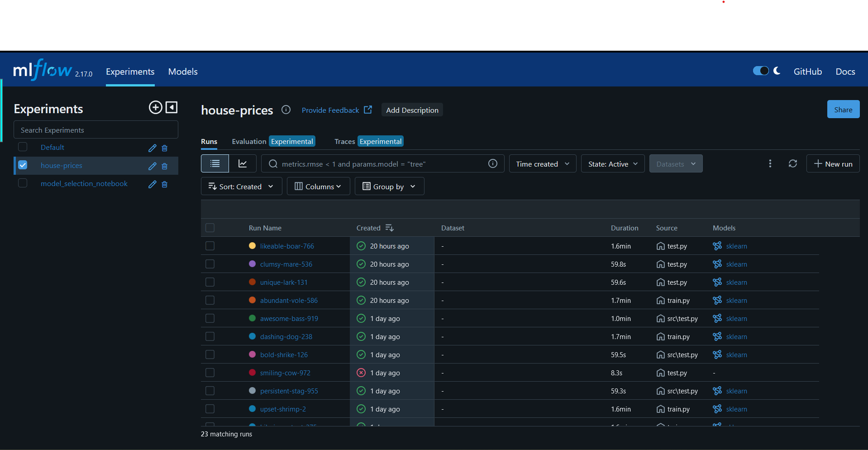Click the external link icon beside Provide Feedback
This screenshot has height=450, width=868.
[368, 110]
